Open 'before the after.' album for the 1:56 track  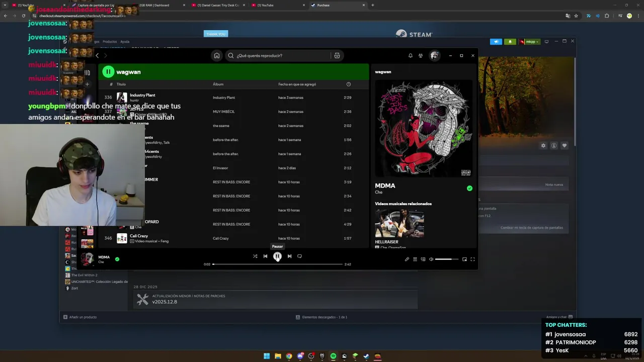pyautogui.click(x=225, y=140)
